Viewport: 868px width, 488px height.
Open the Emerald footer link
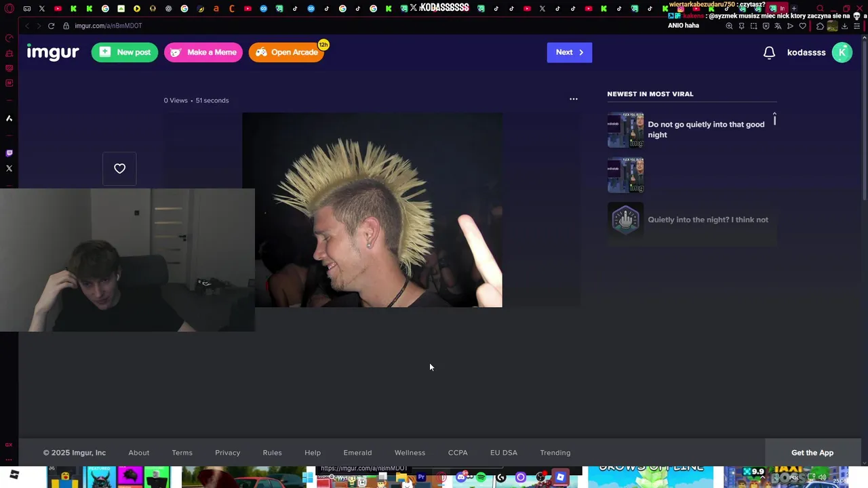point(357,453)
